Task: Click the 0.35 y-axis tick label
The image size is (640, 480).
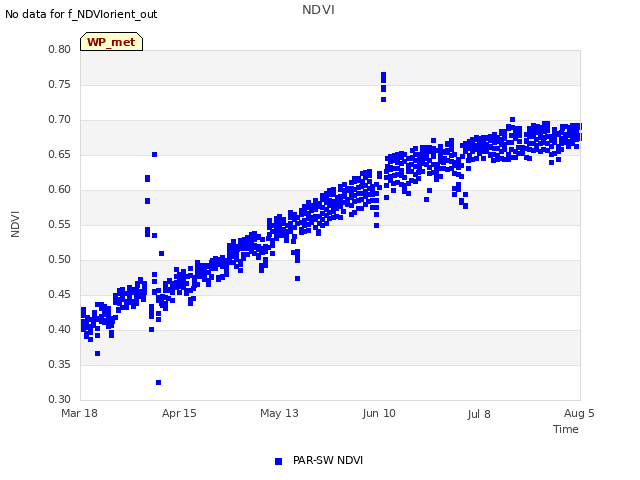Action: pyautogui.click(x=60, y=364)
